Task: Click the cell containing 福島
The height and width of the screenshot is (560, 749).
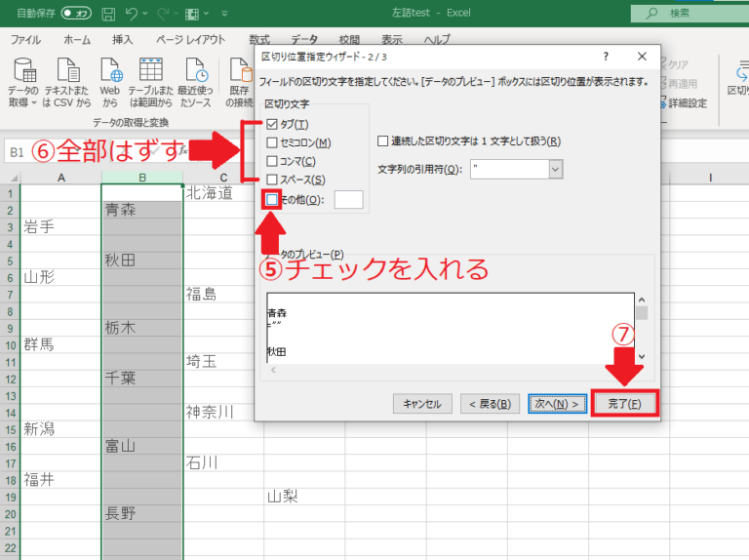Action: (x=223, y=295)
